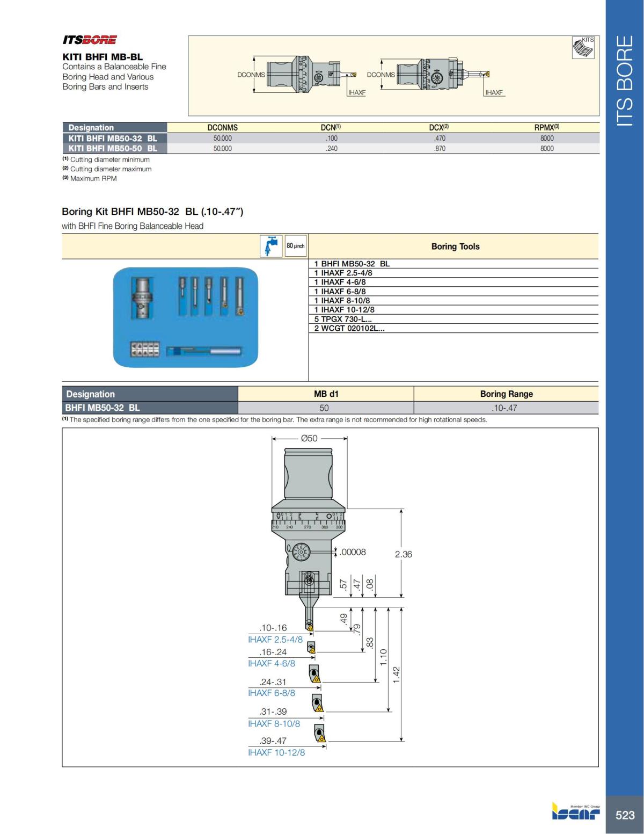Click the Boring Kit BHFI MB50-32 BL heading
Image resolution: width=644 pixels, height=834 pixels.
[152, 212]
